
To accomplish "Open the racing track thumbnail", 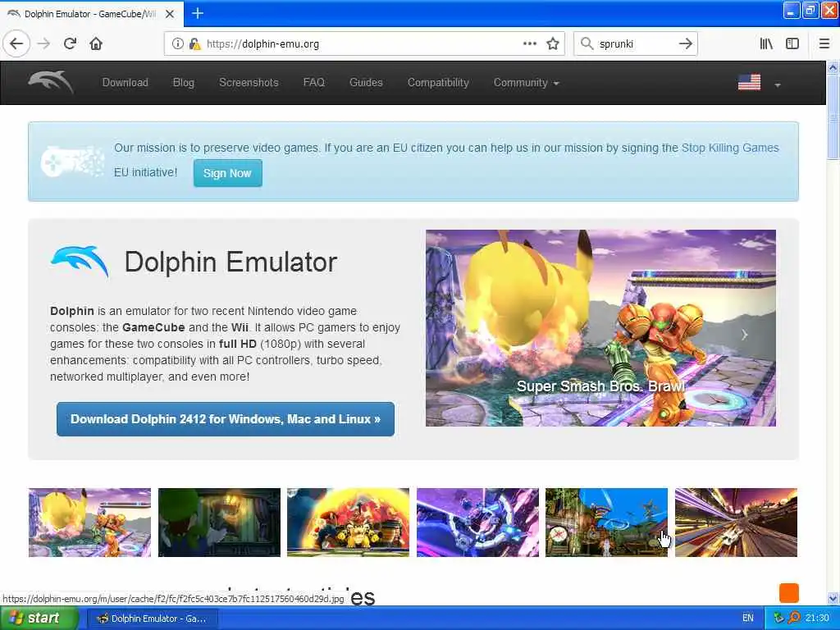I will pos(736,523).
